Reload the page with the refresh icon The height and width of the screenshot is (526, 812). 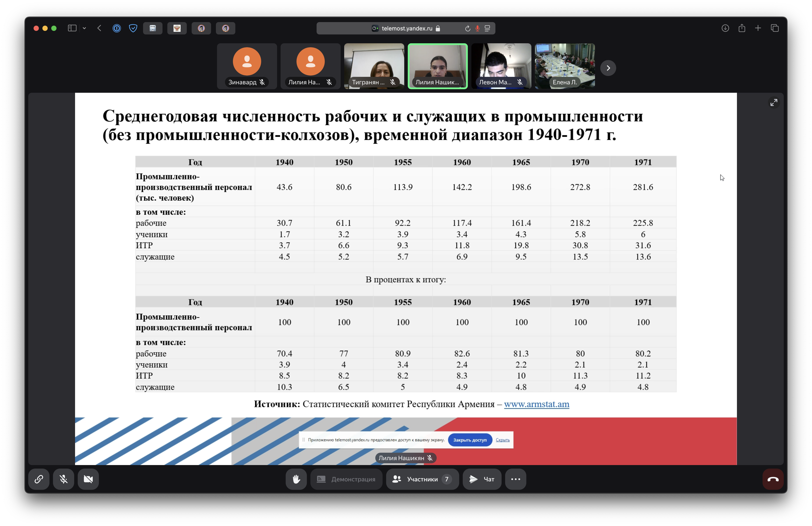tap(468, 28)
